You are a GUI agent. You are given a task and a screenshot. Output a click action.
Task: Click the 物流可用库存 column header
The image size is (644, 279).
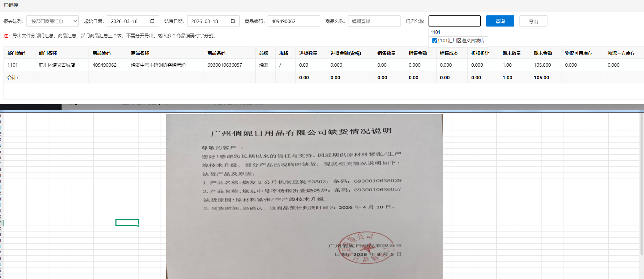coord(579,53)
